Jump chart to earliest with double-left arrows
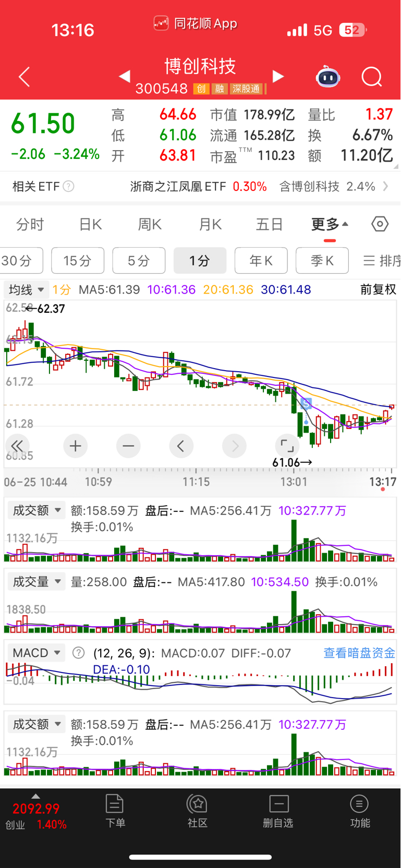 pyautogui.click(x=17, y=446)
